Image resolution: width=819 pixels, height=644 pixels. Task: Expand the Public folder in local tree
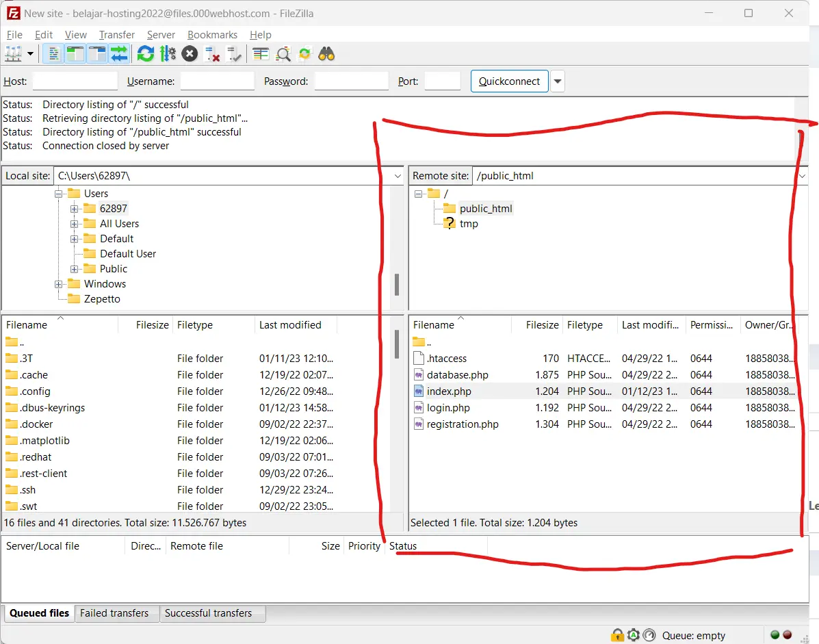coord(74,269)
